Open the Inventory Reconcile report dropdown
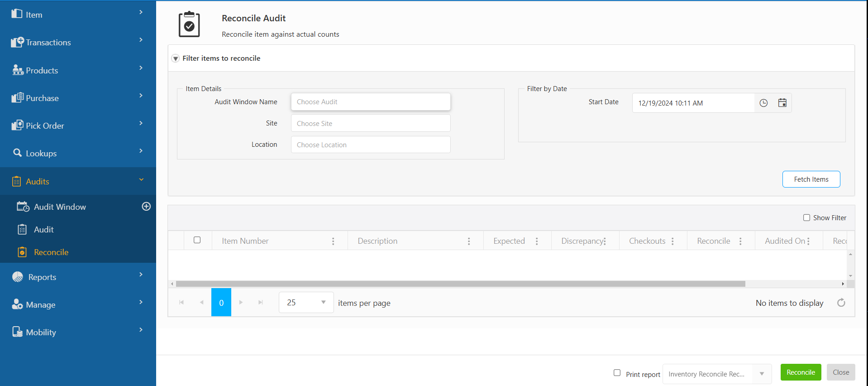Image resolution: width=868 pixels, height=386 pixels. pyautogui.click(x=717, y=374)
